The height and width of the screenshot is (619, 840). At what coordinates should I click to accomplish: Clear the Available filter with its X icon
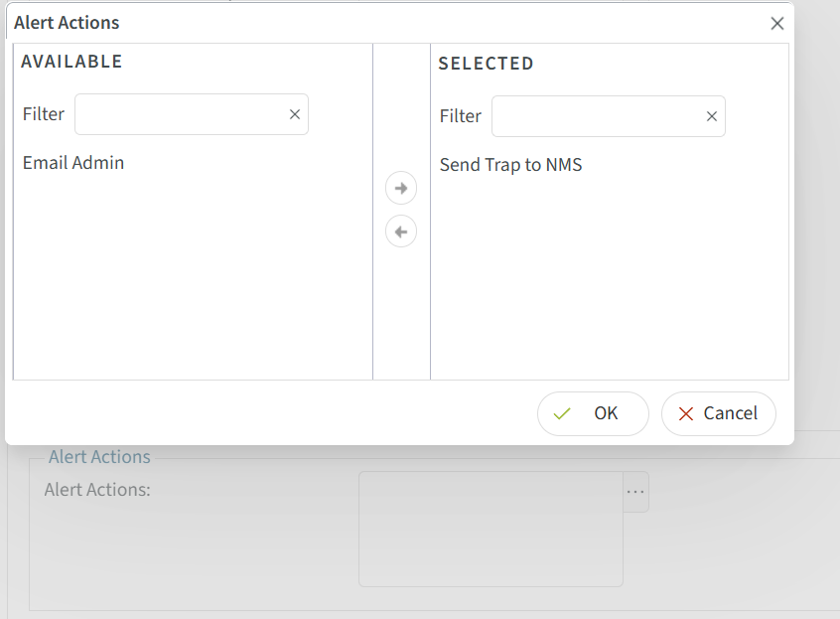[294, 114]
